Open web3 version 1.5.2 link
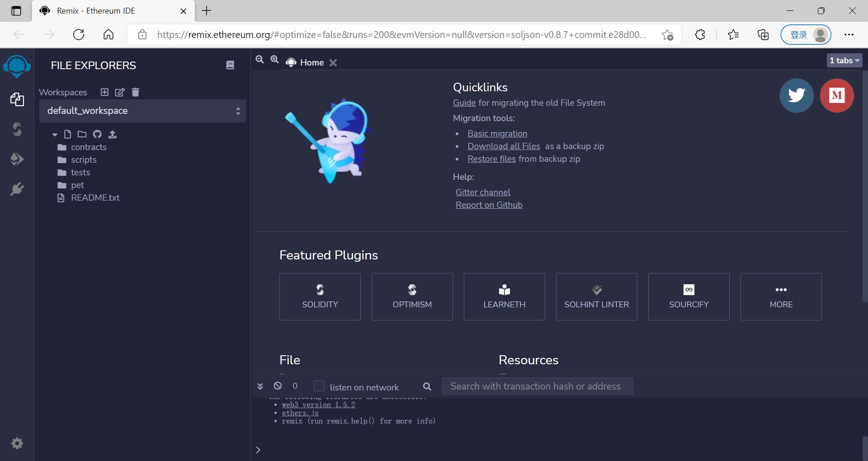Viewport: 868px width, 461px height. tap(319, 405)
